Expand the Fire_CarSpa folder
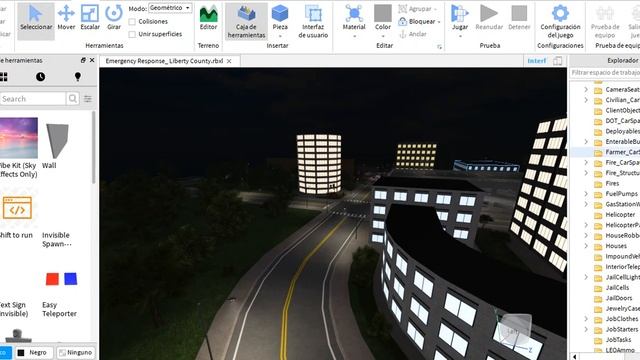 [x=586, y=162]
